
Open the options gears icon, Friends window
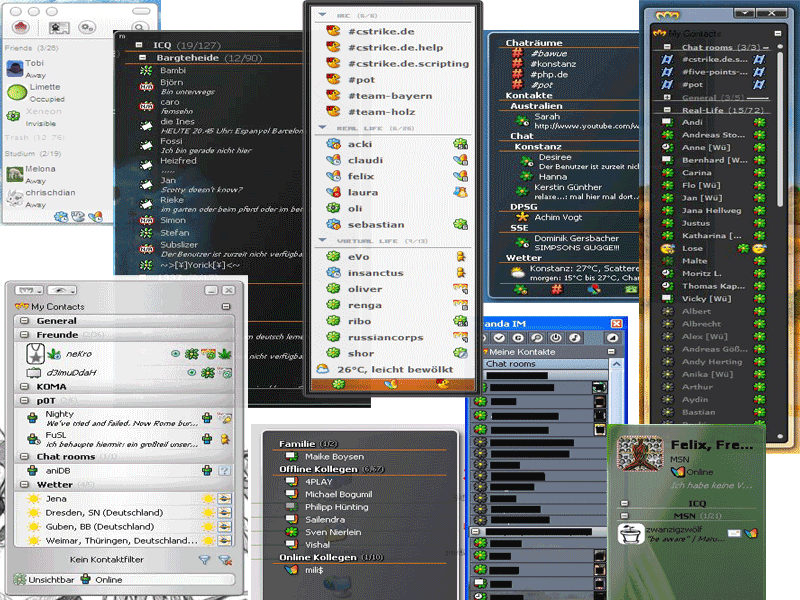[x=87, y=28]
